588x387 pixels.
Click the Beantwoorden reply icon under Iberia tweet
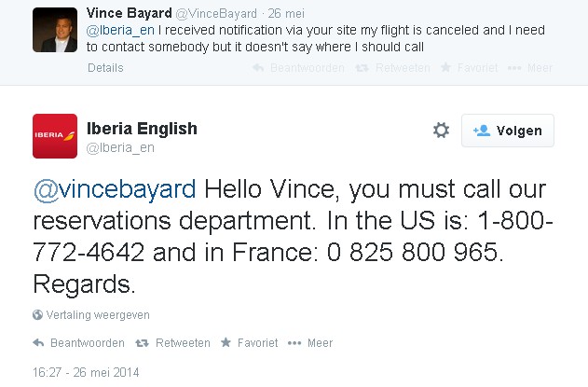pyautogui.click(x=38, y=343)
